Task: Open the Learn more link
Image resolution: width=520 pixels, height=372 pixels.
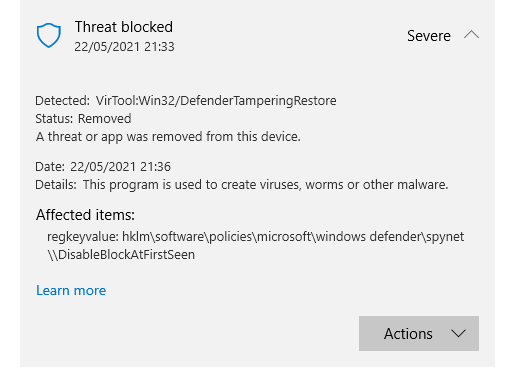Action: pyautogui.click(x=71, y=290)
